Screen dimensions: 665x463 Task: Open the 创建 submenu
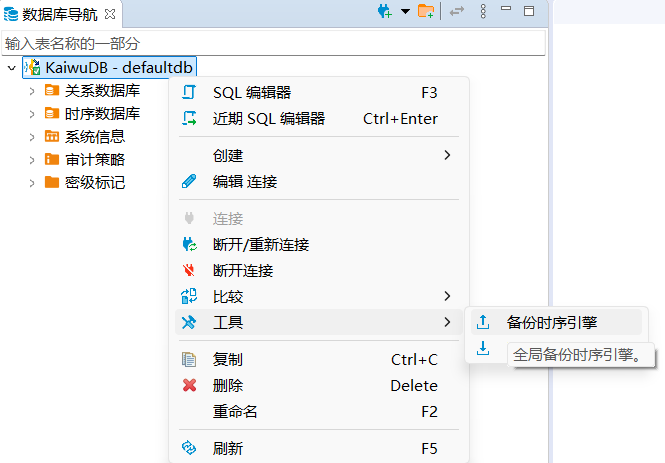(319, 155)
